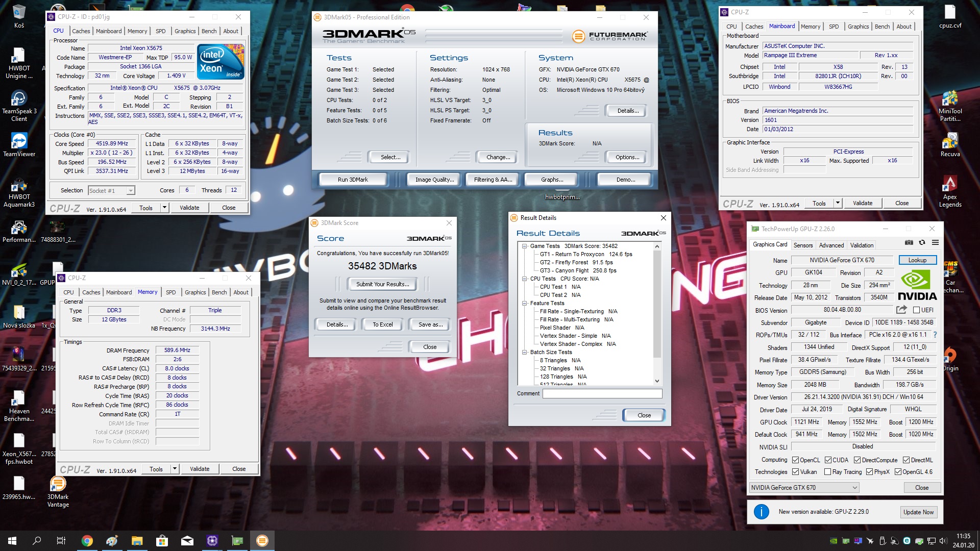This screenshot has width=980, height=551.
Task: Click Submit Your Results button
Action: (382, 284)
